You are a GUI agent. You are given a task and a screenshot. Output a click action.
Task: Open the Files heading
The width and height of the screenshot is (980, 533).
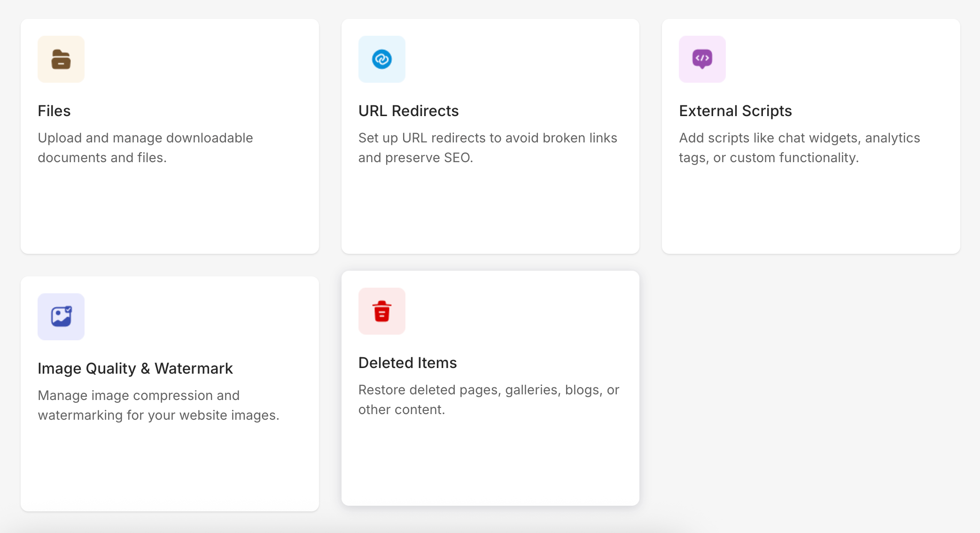click(x=54, y=111)
